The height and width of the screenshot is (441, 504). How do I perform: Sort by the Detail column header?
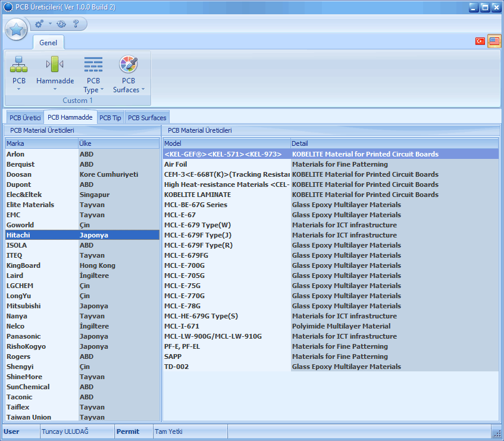(x=395, y=143)
